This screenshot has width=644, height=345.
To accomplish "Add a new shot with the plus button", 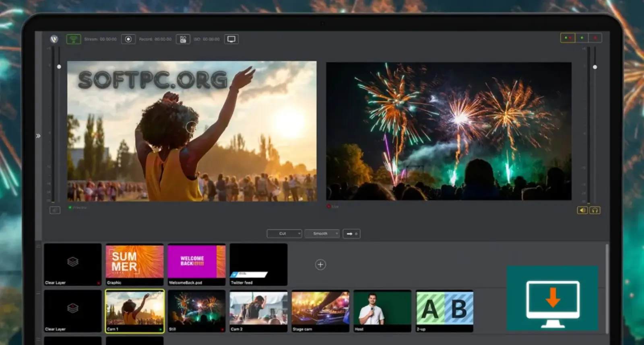I will click(320, 265).
